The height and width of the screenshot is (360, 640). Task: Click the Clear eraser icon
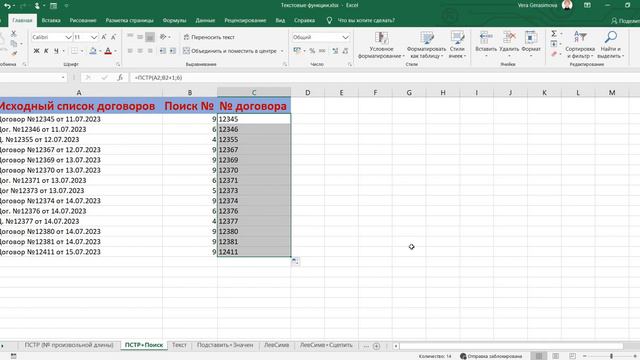(554, 53)
